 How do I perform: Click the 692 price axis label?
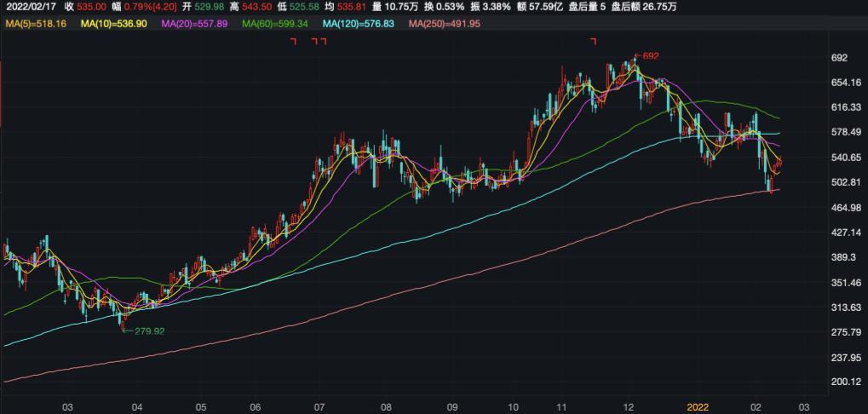point(840,58)
